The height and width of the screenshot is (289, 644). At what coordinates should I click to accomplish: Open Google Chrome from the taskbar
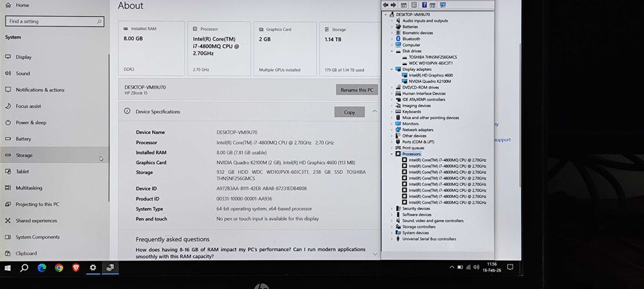(59, 268)
